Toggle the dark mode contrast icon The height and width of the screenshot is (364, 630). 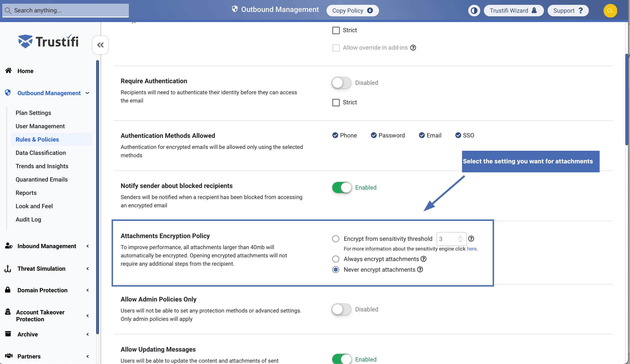click(474, 11)
